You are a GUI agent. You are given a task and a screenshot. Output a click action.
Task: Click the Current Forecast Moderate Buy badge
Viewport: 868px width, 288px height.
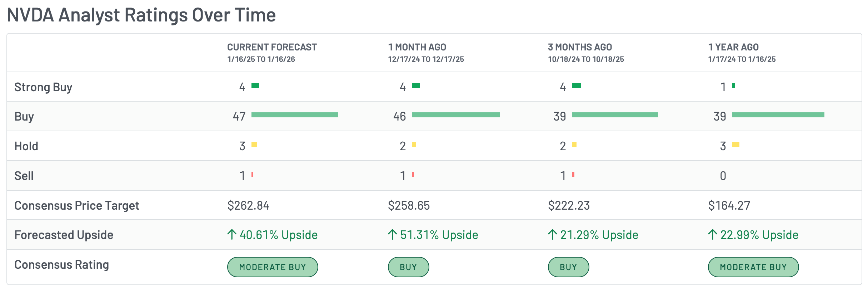pos(273,267)
